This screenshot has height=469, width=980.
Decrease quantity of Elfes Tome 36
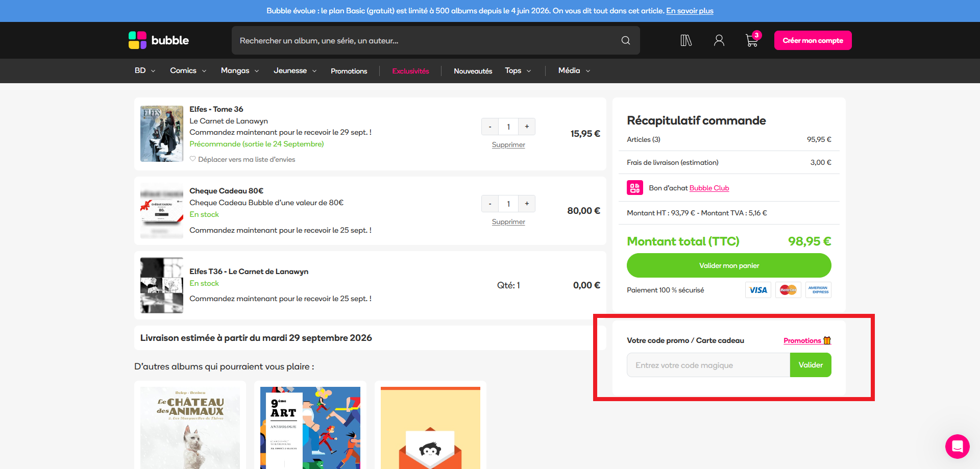pos(490,127)
